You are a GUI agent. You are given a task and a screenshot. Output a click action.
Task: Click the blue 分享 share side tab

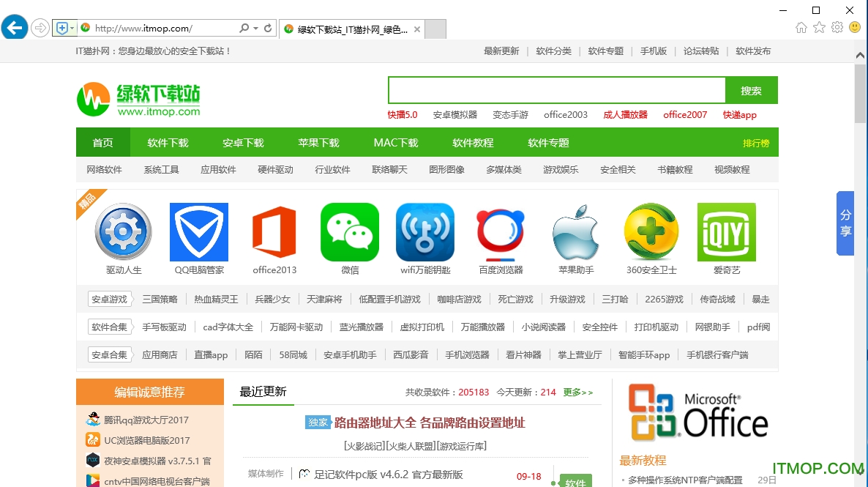[845, 223]
